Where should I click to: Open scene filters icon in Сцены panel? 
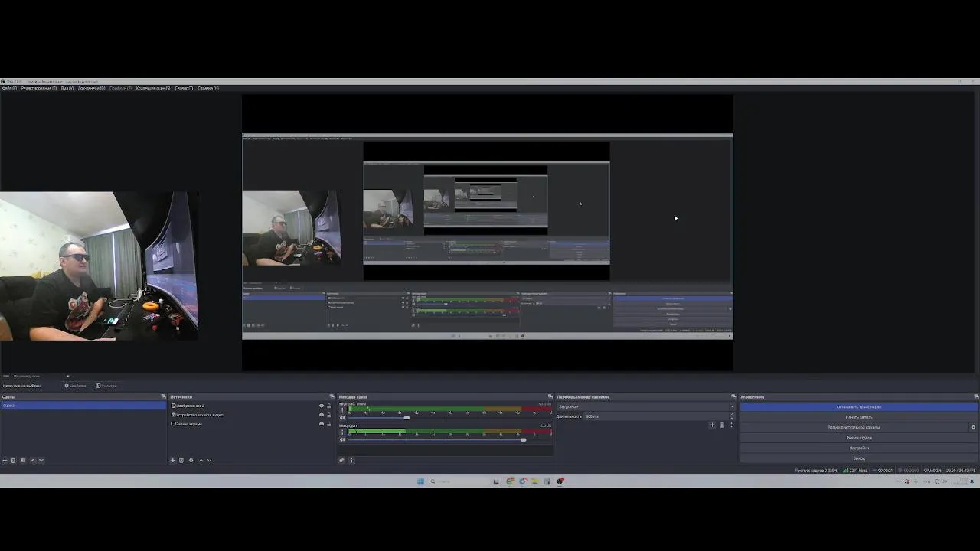(x=23, y=460)
